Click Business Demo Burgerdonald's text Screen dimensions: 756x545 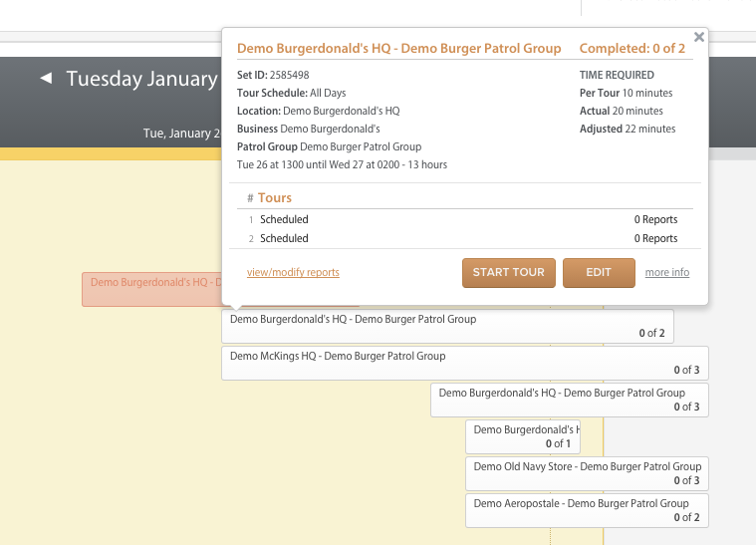pos(308,129)
